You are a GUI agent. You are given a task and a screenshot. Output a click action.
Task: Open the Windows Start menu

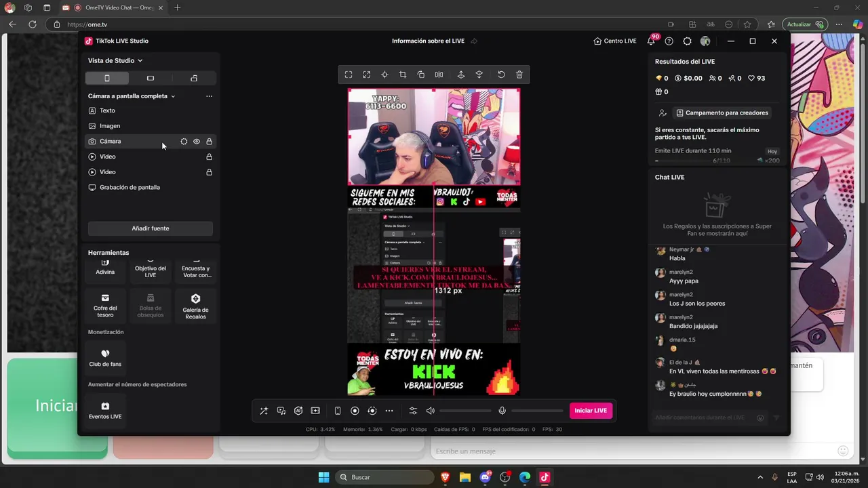pos(323,477)
